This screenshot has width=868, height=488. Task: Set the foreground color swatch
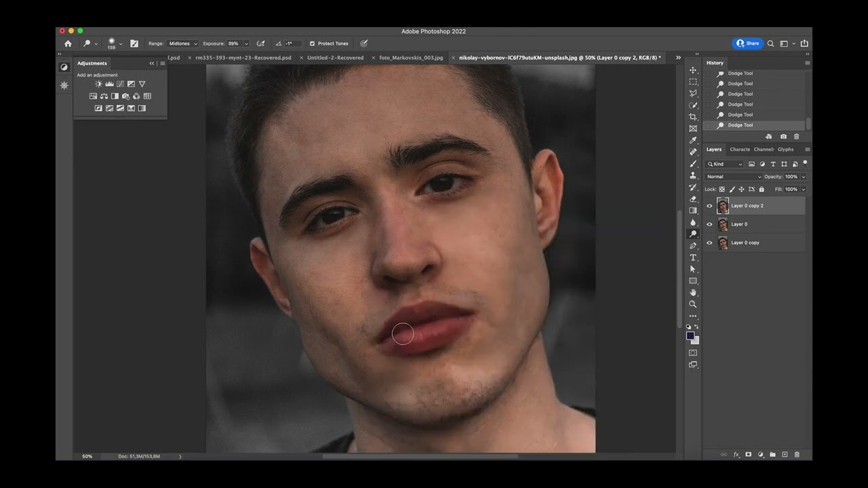tap(690, 335)
